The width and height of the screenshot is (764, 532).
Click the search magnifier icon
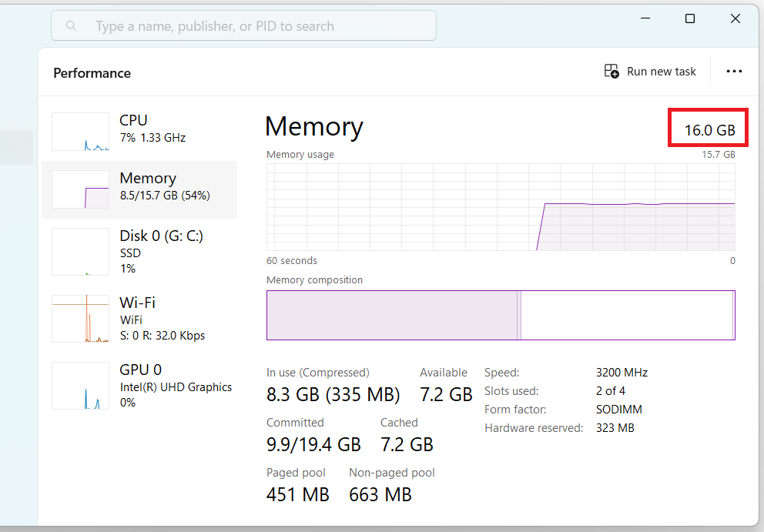click(72, 26)
